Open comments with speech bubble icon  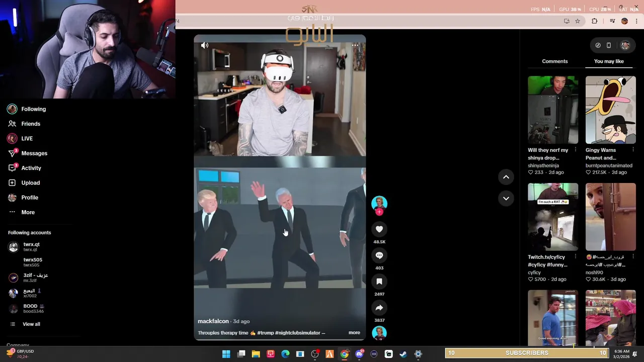[x=379, y=255]
